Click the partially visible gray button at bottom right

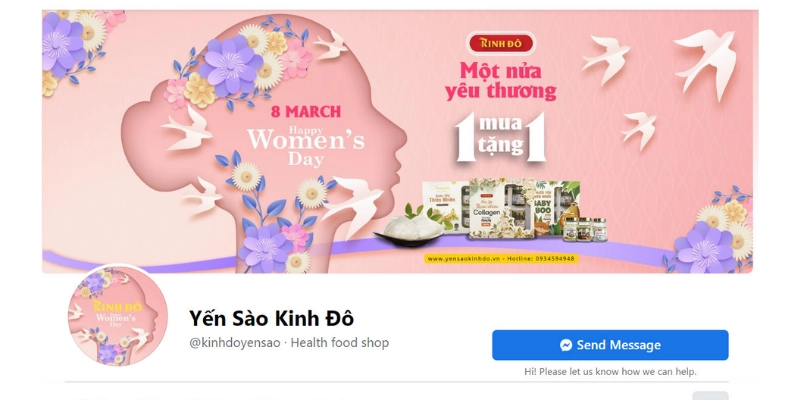[710, 395]
